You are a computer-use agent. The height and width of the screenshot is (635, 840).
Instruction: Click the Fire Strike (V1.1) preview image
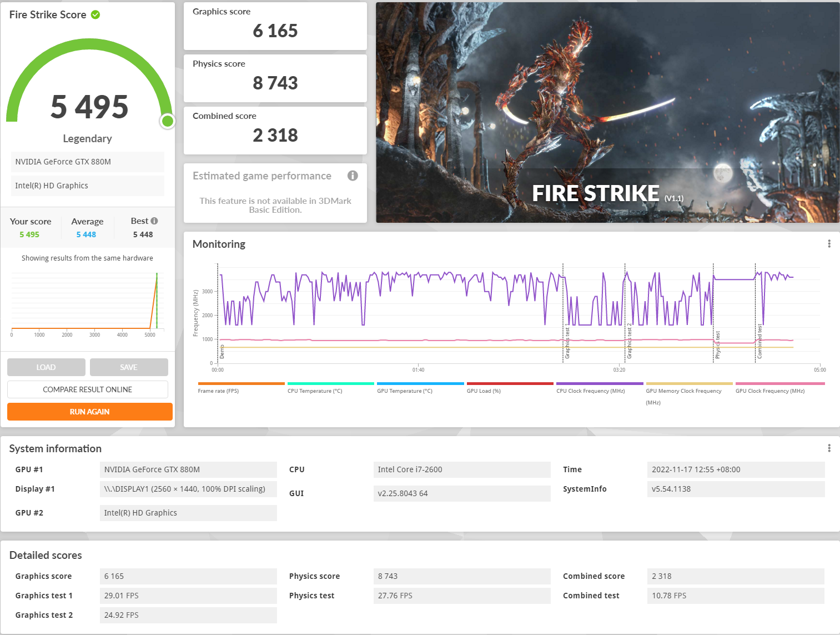point(608,113)
